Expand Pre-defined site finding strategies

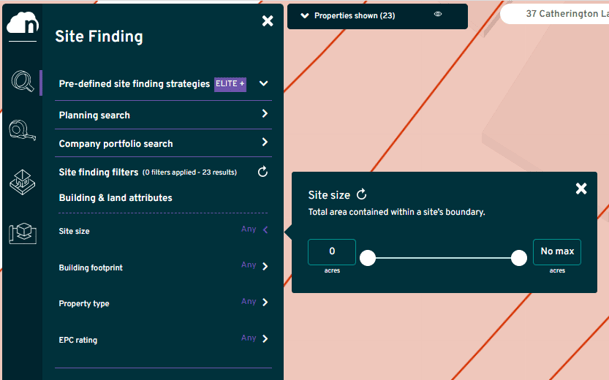(264, 84)
